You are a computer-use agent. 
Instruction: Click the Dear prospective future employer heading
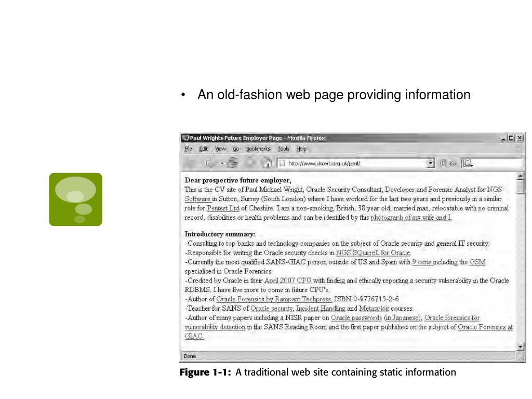[x=238, y=180]
